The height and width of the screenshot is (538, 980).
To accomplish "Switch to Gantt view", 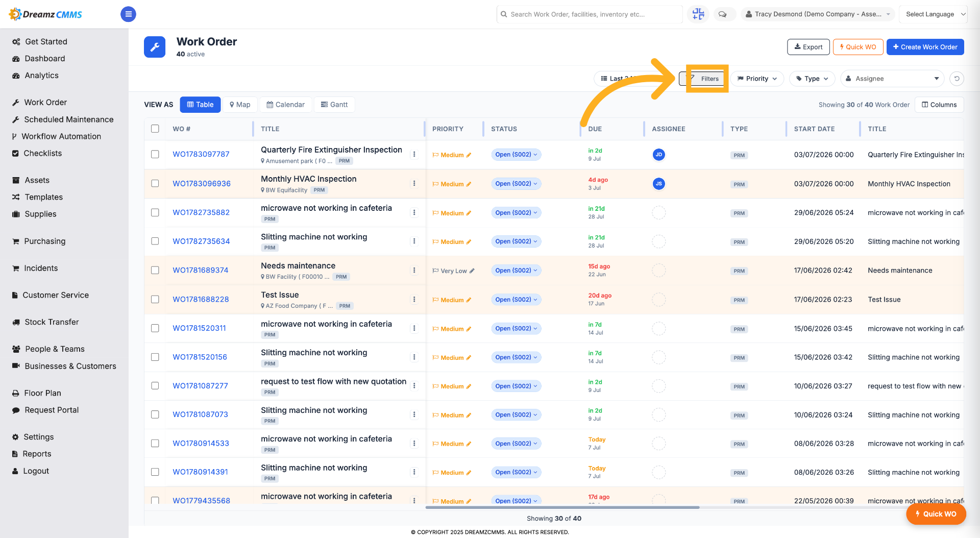I will pos(334,105).
